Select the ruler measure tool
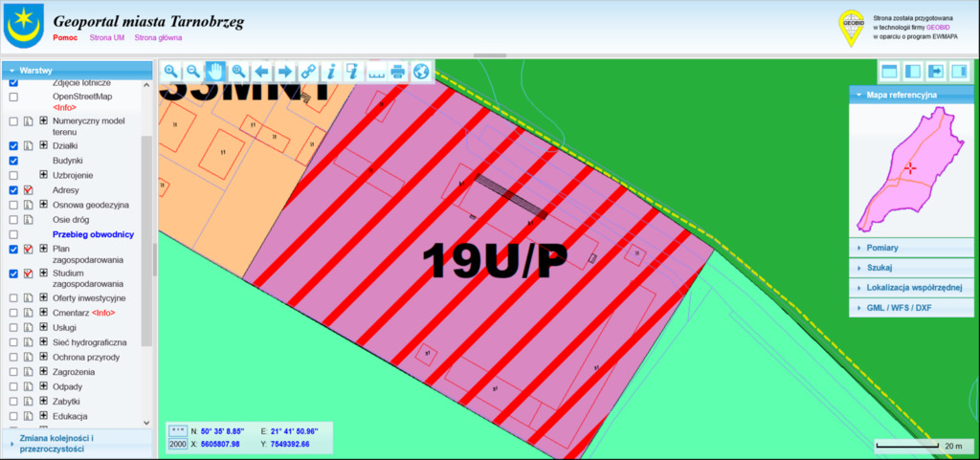980x460 pixels. [x=376, y=72]
